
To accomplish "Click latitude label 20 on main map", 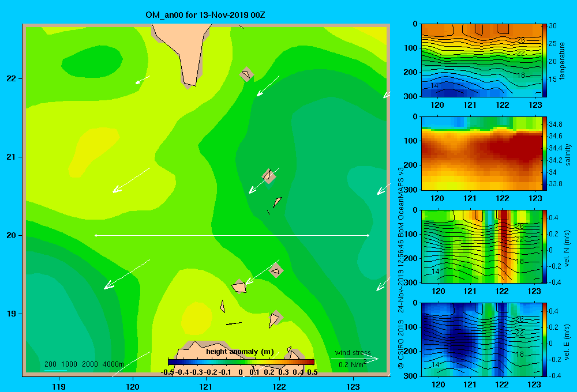I will point(12,235).
